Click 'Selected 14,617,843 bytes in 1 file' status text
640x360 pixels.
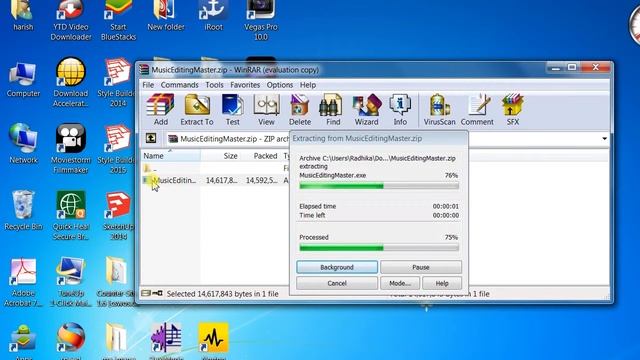tap(222, 294)
